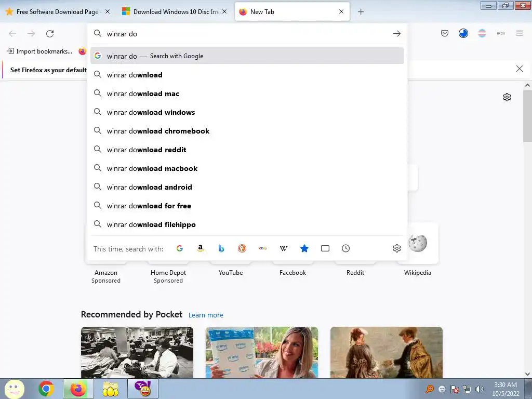532x399 pixels.
Task: Launch Chrome from the taskbar
Action: click(46, 389)
